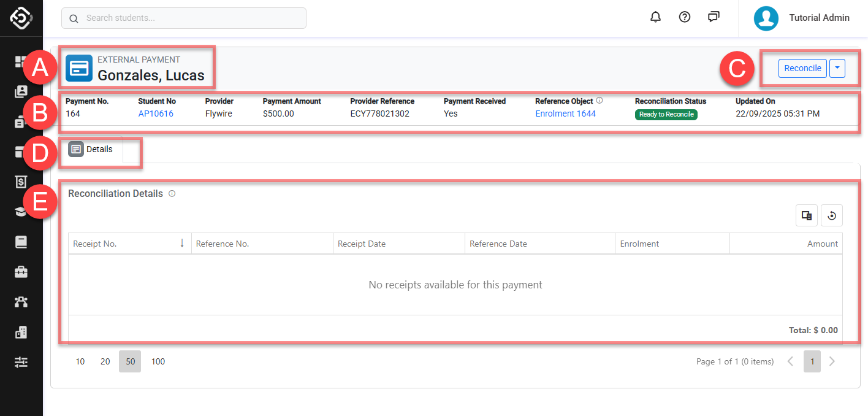Open the settings sliders sidebar icon
Image resolution: width=868 pixels, height=416 pixels.
pyautogui.click(x=21, y=362)
